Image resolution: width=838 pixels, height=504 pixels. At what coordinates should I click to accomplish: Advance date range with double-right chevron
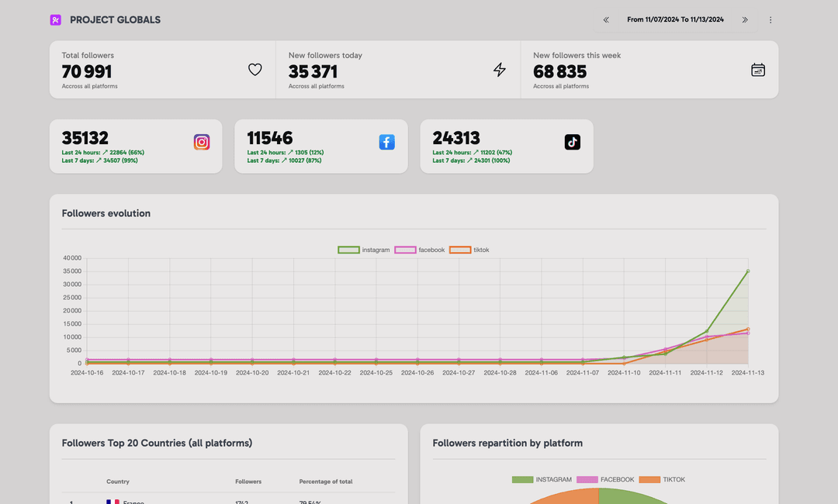(x=745, y=20)
